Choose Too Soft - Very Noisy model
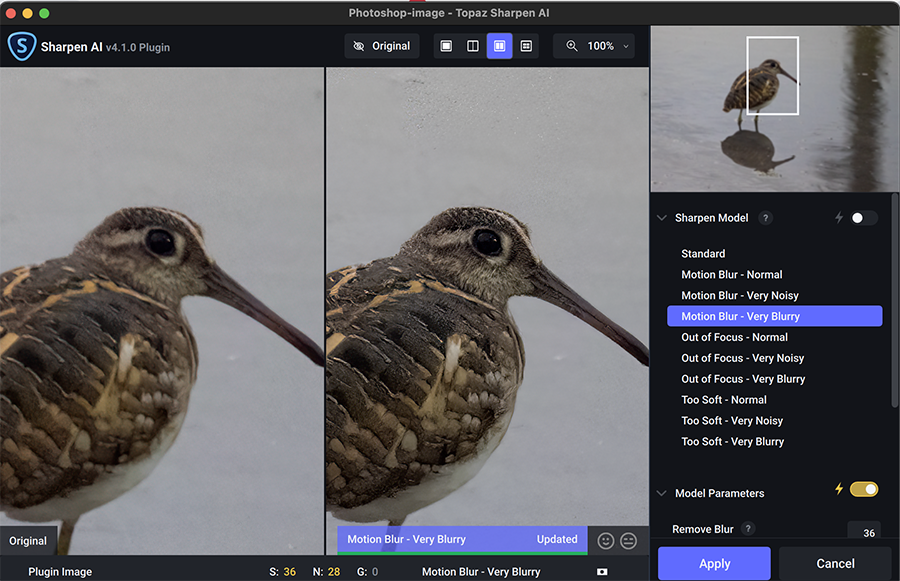This screenshot has height=581, width=900. pyautogui.click(x=732, y=421)
